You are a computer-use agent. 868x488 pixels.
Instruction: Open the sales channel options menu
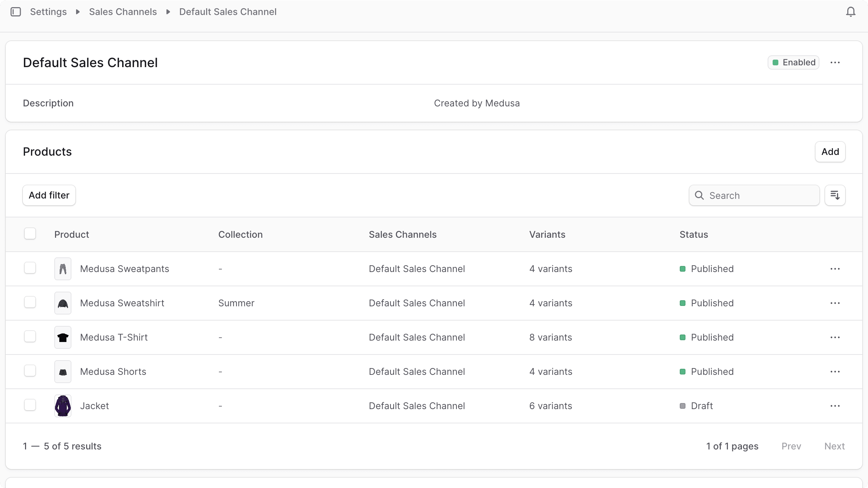click(x=835, y=62)
